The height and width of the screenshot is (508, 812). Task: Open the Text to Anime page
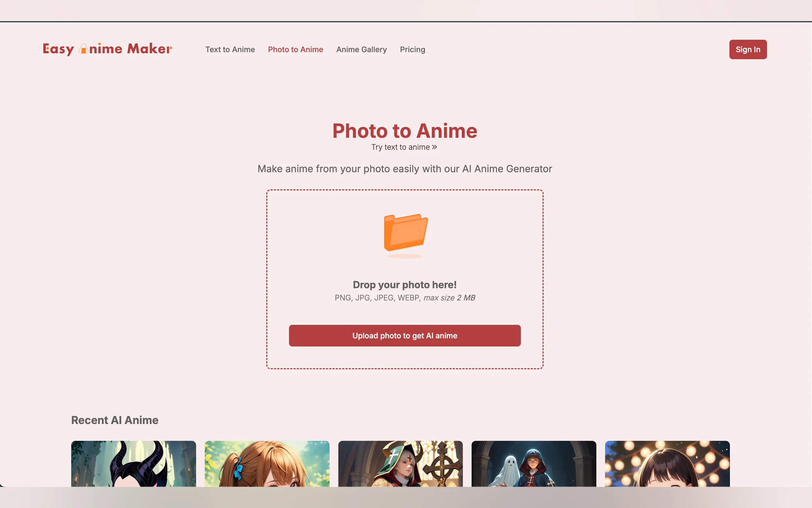[x=230, y=49]
